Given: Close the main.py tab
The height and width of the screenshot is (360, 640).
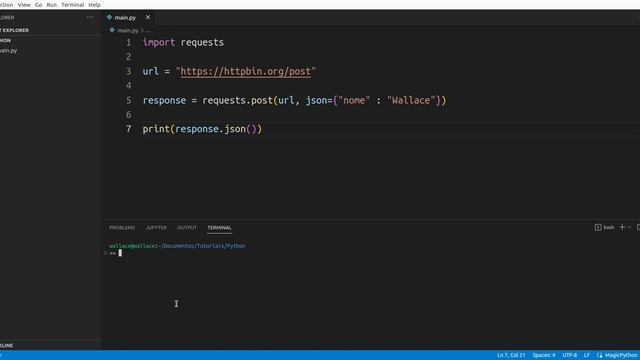Looking at the screenshot, I should [148, 17].
